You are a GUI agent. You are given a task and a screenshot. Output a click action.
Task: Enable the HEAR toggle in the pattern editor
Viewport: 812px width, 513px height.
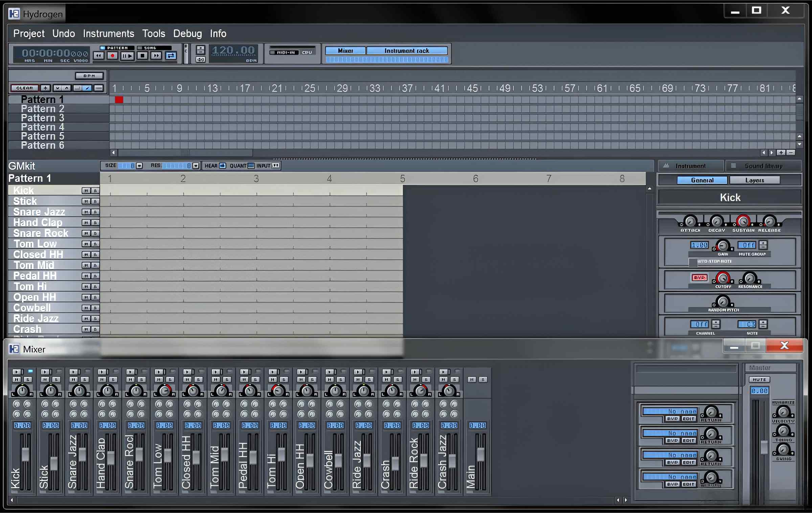(222, 165)
